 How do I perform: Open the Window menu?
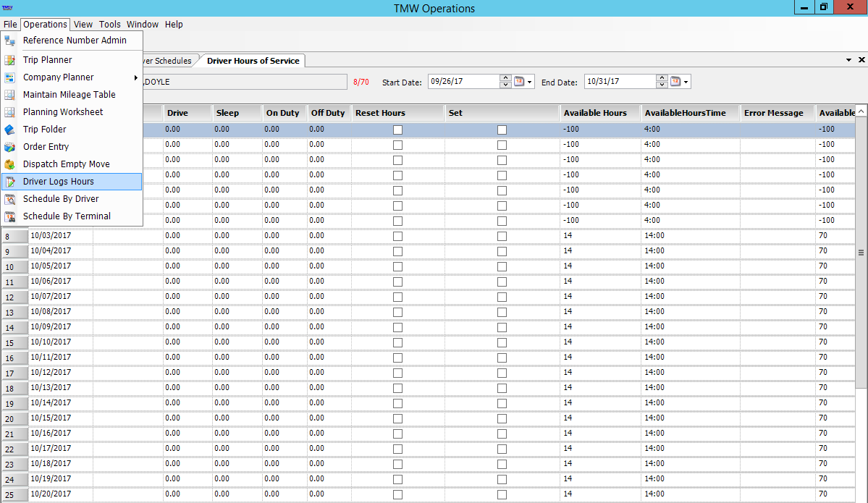tap(143, 25)
